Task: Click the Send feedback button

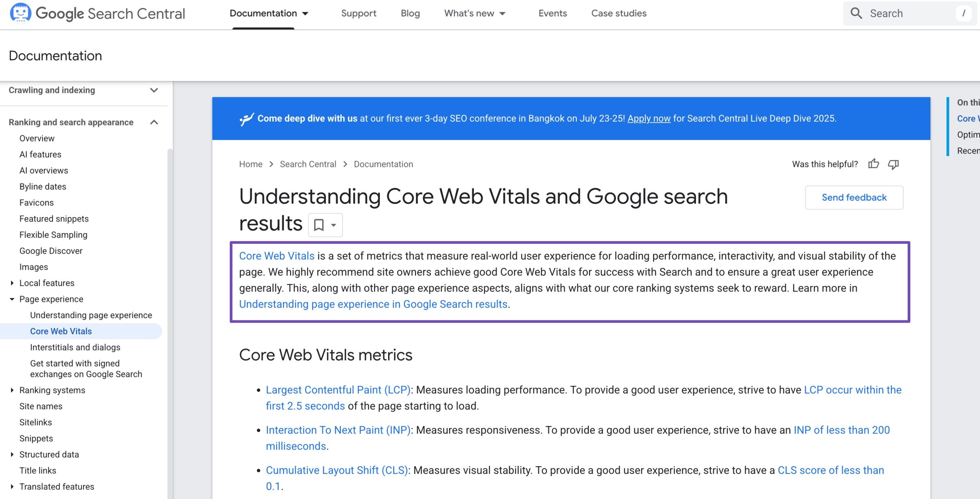Action: [x=854, y=197]
